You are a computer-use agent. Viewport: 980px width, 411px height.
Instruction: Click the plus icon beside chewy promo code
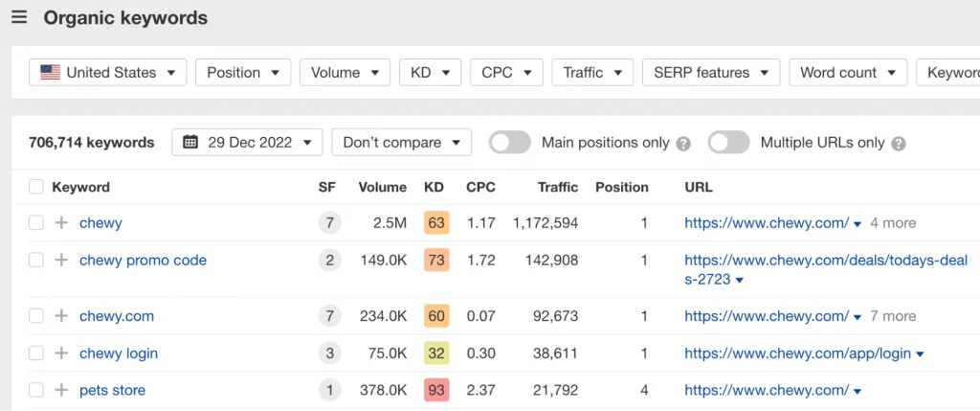(x=61, y=261)
